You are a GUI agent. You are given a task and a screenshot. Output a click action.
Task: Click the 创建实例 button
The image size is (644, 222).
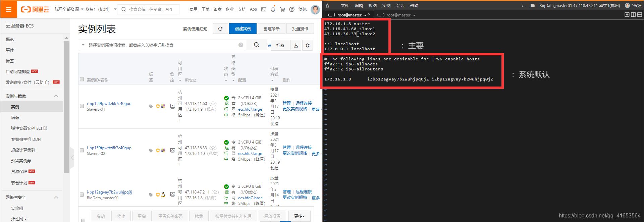tap(243, 29)
